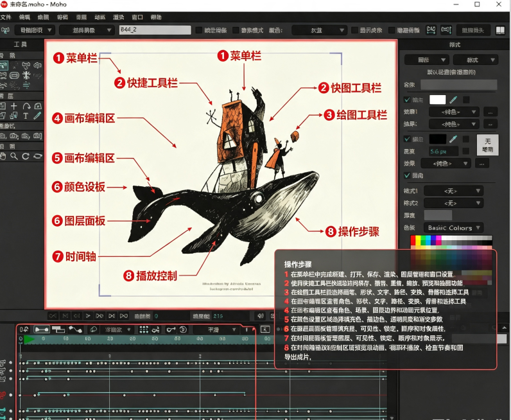Open the 渲染 menu
Screen dimensions: 511x420
(119, 17)
